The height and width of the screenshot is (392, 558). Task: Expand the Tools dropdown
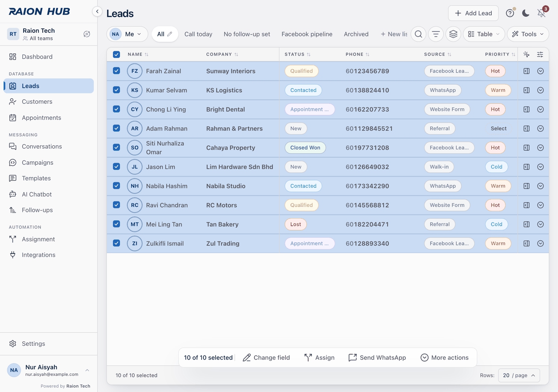pos(528,34)
